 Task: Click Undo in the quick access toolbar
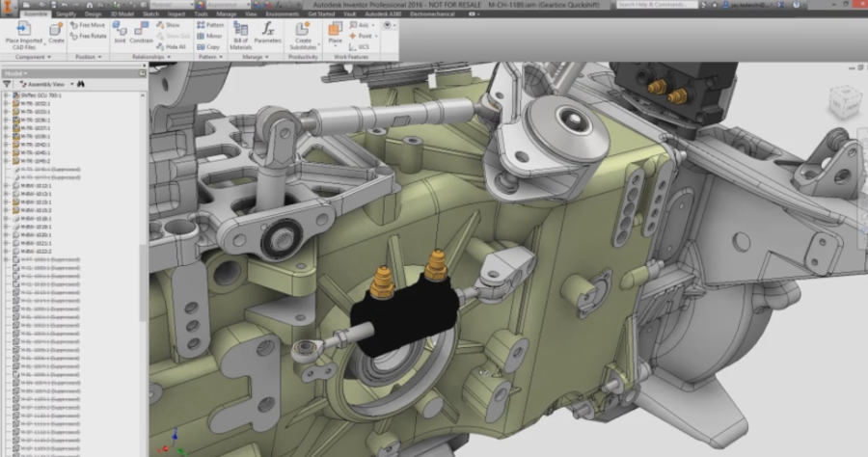pos(65,5)
